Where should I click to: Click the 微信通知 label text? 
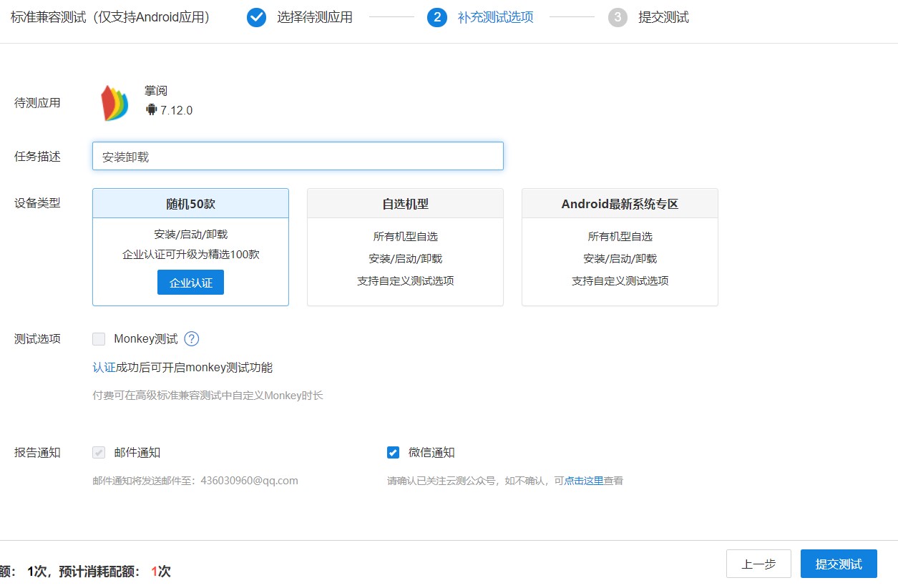(x=431, y=452)
